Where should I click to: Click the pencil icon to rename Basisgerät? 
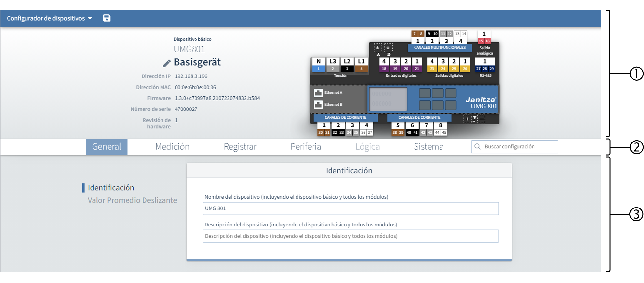tap(167, 63)
